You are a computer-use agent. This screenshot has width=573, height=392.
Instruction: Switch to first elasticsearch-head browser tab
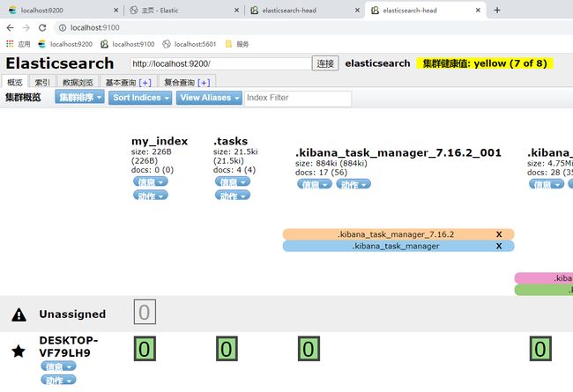coord(304,11)
